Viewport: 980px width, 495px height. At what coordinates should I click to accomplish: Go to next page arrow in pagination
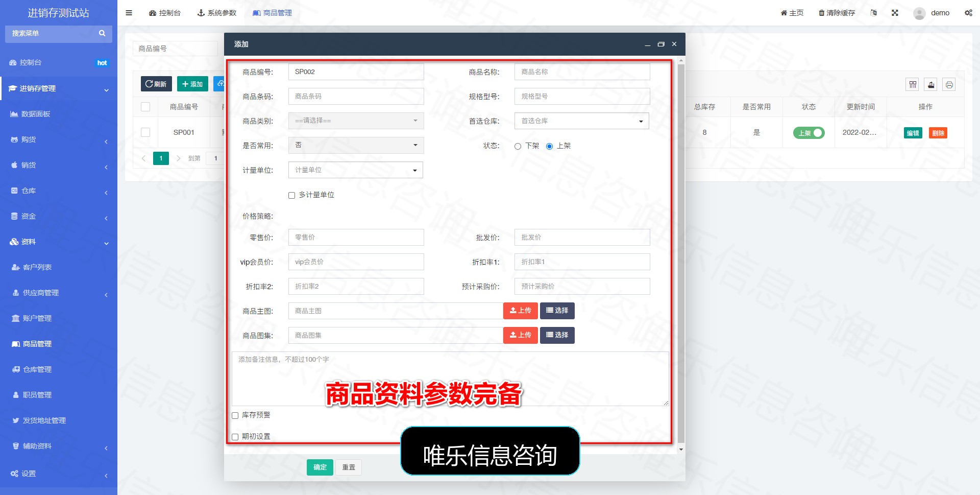178,158
